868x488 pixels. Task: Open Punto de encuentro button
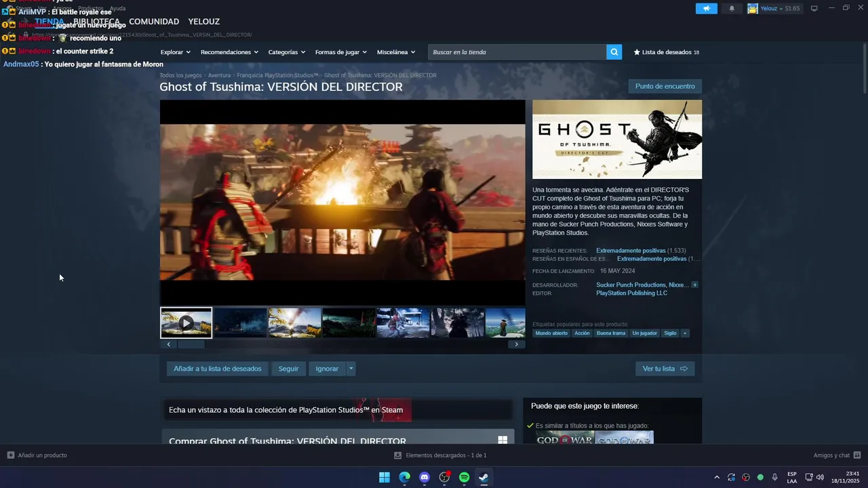pyautogui.click(x=665, y=86)
